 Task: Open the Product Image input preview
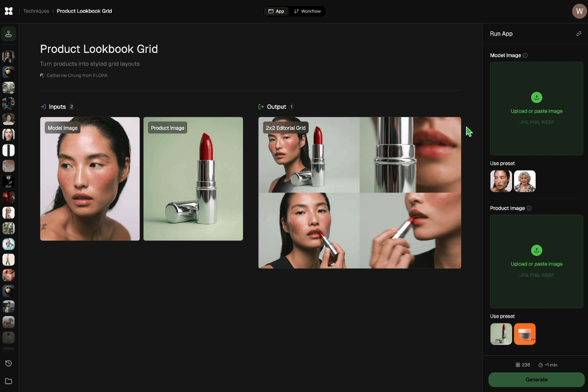pyautogui.click(x=193, y=179)
